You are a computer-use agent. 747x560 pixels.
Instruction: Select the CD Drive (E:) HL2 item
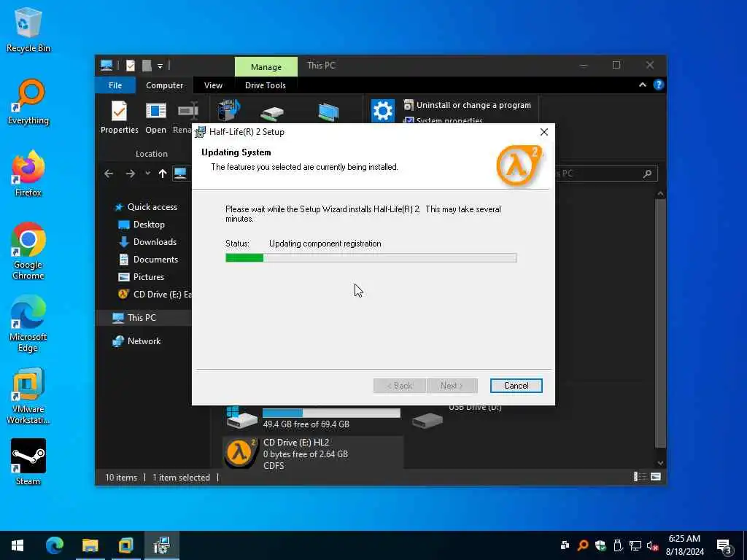click(314, 454)
